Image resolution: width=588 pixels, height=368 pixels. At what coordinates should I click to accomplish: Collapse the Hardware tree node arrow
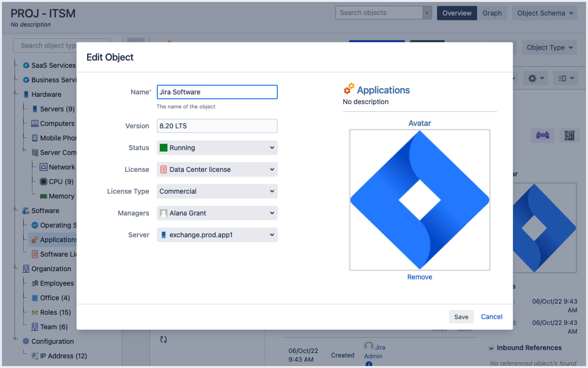click(15, 94)
